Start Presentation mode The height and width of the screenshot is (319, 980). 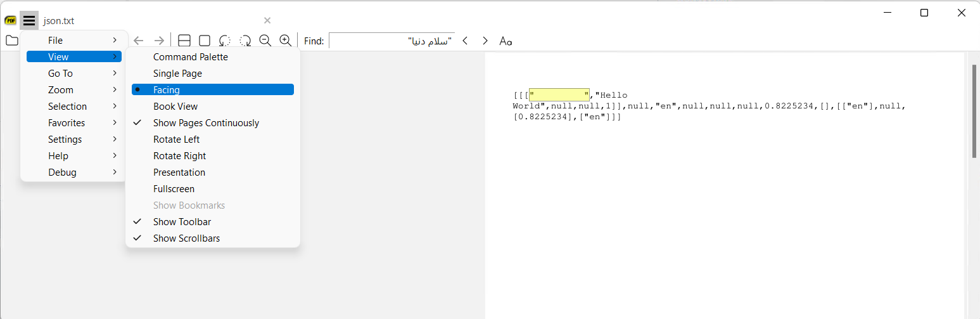(x=213, y=172)
